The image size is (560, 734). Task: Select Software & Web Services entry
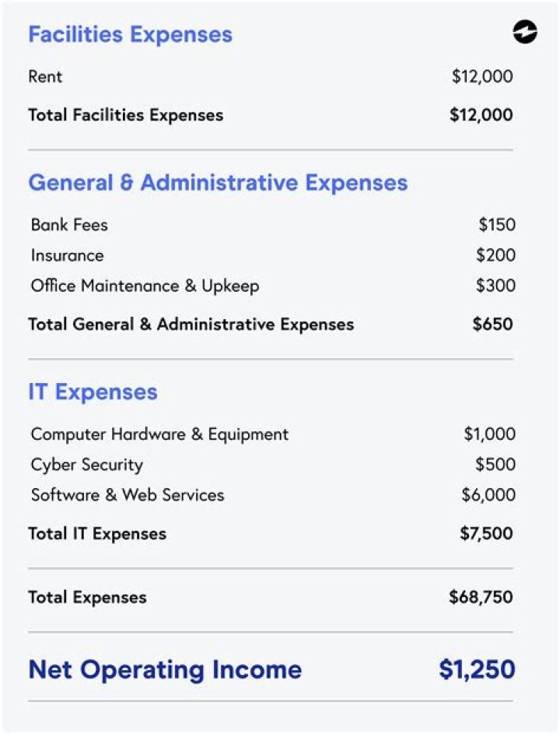[x=128, y=495]
